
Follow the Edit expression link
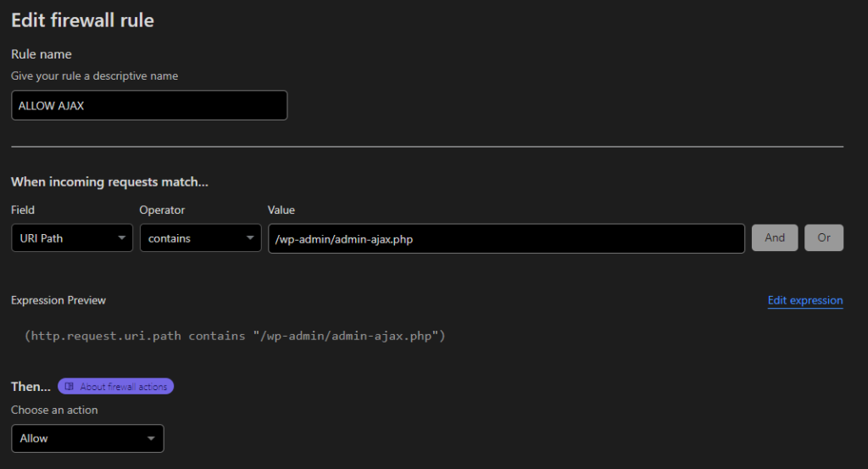pos(805,300)
